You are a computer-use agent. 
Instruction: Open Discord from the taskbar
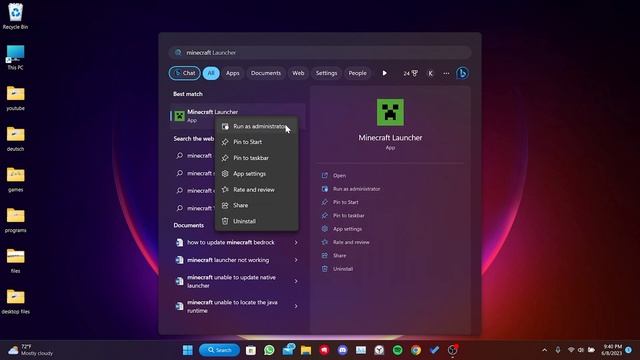(x=342, y=350)
